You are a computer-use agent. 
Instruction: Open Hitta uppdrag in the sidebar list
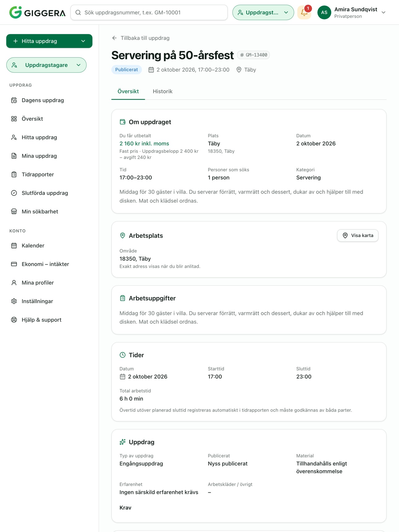tap(49, 137)
